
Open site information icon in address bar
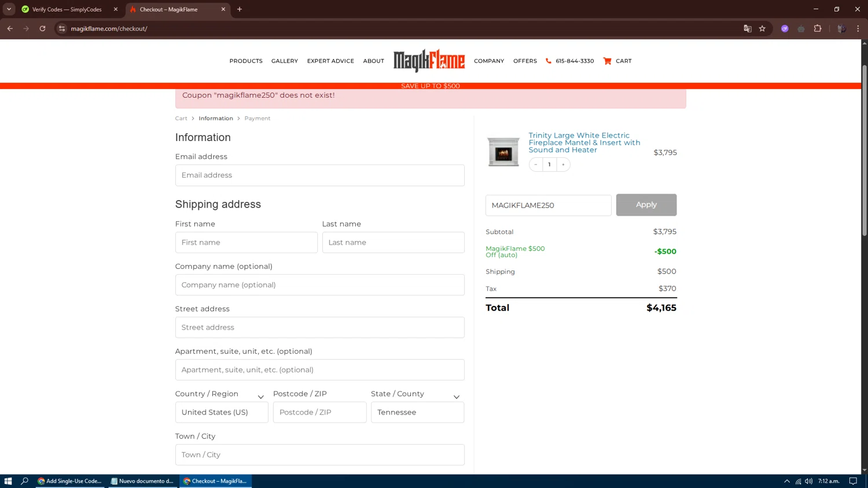[x=62, y=28]
